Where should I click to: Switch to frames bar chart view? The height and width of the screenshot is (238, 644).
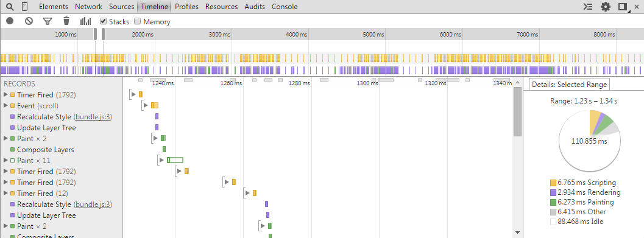pyautogui.click(x=85, y=21)
